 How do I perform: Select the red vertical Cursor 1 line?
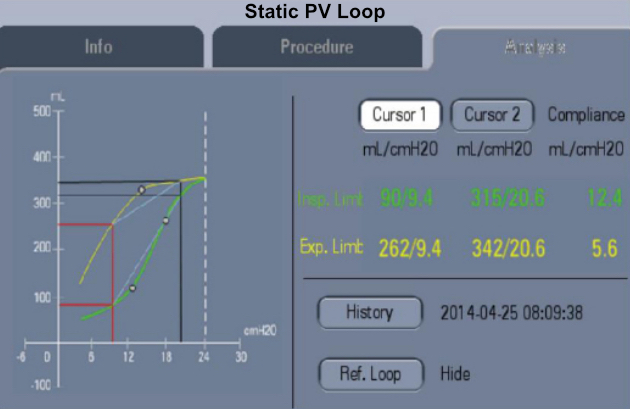pyautogui.click(x=112, y=300)
